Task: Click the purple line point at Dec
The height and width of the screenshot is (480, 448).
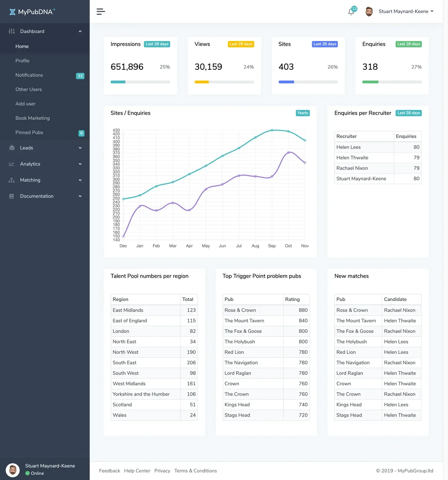Action: click(123, 236)
